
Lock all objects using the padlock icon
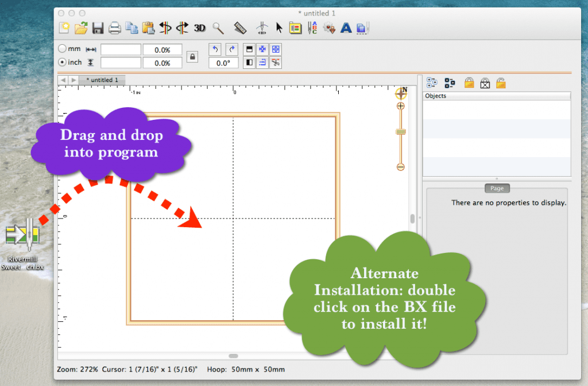[x=469, y=83]
